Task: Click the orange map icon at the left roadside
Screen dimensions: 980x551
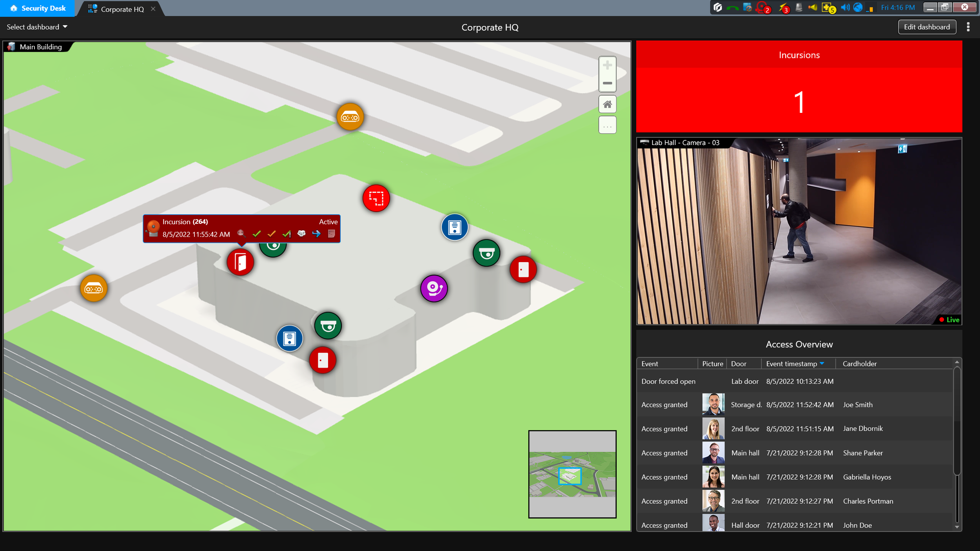Action: pyautogui.click(x=94, y=288)
